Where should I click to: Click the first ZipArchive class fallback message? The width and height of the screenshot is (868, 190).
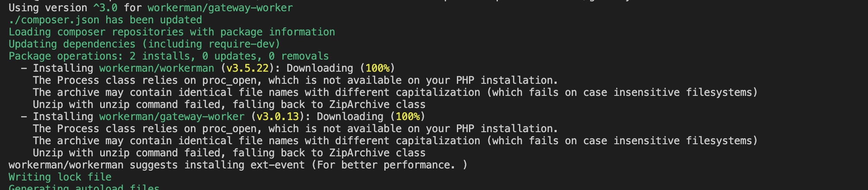click(229, 104)
